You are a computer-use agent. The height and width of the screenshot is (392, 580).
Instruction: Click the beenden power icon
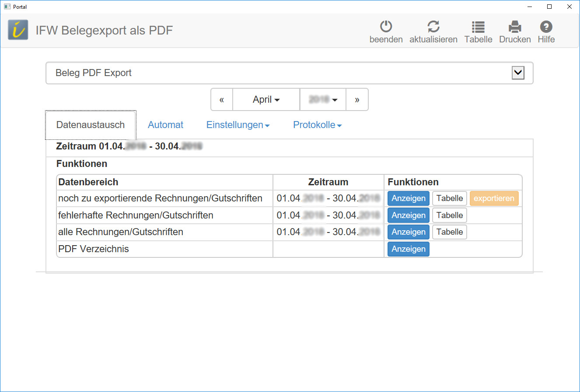point(386,27)
